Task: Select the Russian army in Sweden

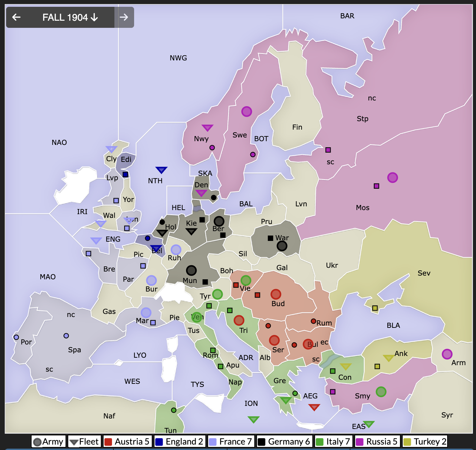Action: 247,111
